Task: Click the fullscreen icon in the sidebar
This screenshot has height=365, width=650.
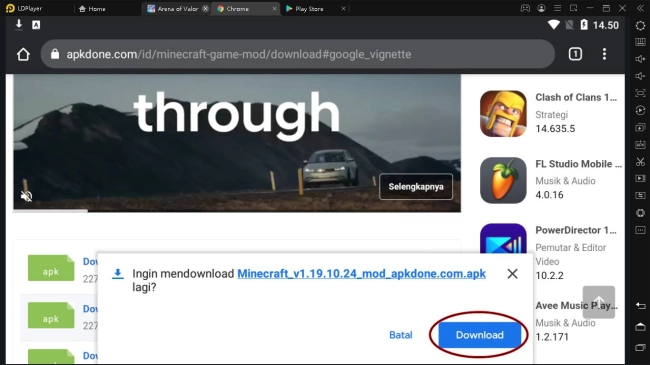Action: click(x=640, y=93)
